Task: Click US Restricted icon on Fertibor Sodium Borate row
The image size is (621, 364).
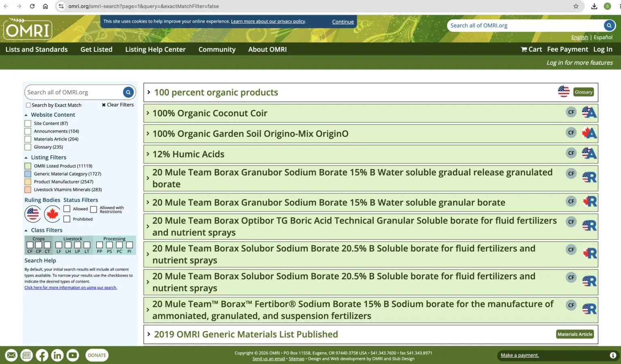Action: 589,309
